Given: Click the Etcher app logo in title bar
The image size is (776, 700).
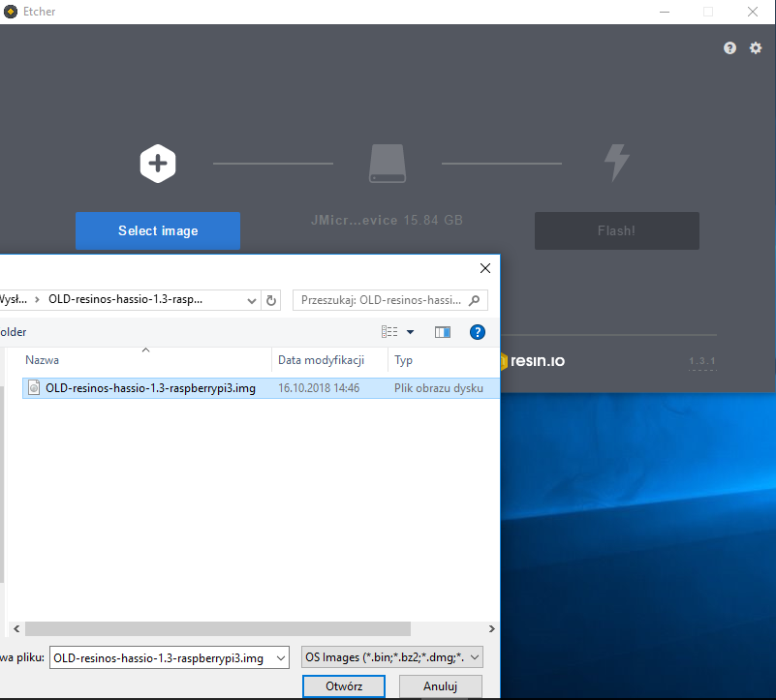Looking at the screenshot, I should 10,12.
